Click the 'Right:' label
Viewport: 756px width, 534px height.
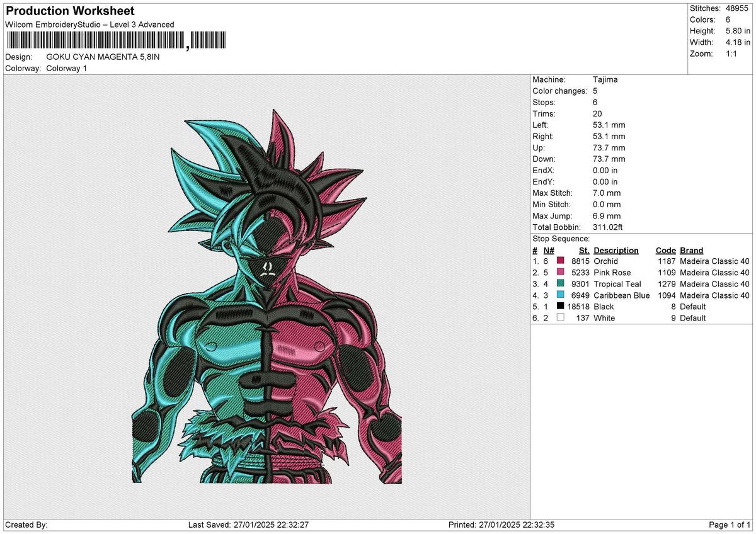(x=544, y=136)
